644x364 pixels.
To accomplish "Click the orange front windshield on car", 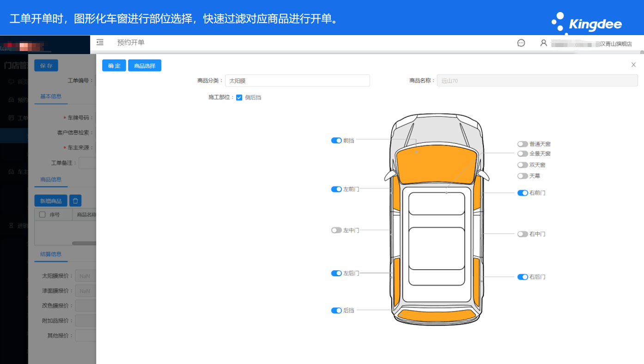I will tap(436, 165).
